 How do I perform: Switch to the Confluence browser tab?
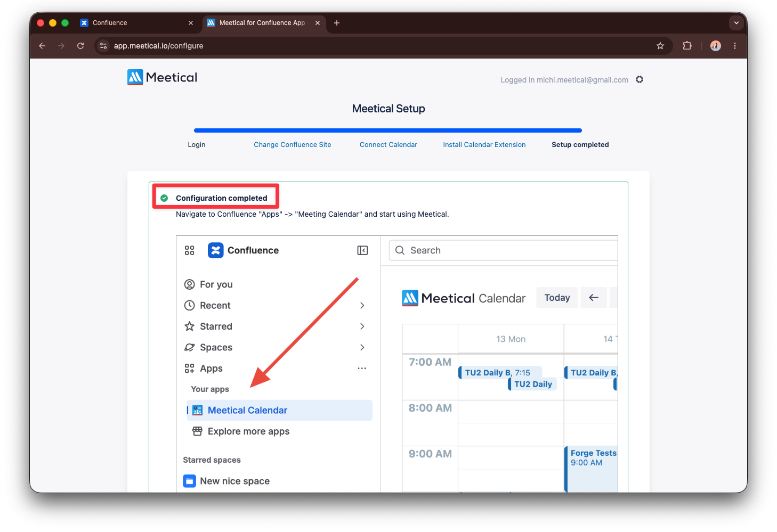[x=136, y=23]
